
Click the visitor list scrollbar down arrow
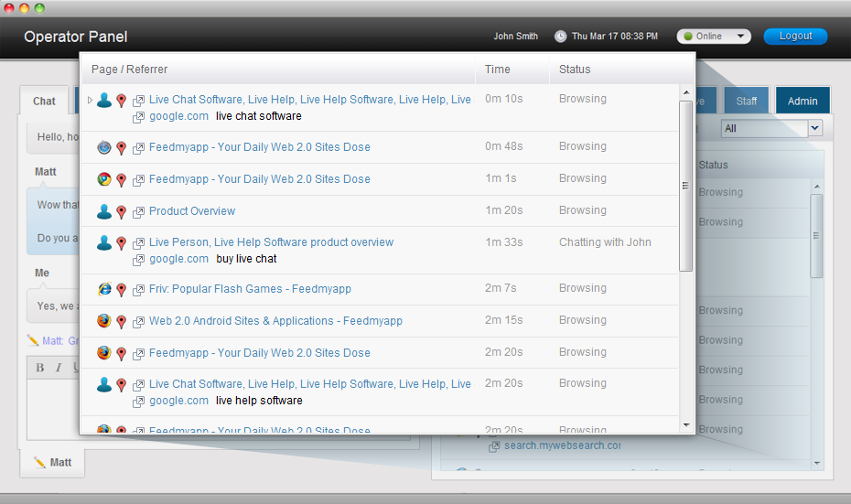coord(686,425)
